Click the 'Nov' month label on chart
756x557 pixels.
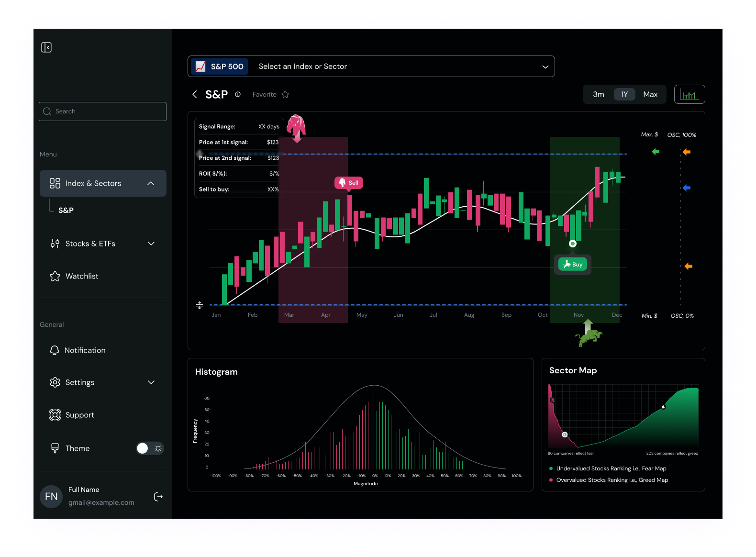click(578, 315)
